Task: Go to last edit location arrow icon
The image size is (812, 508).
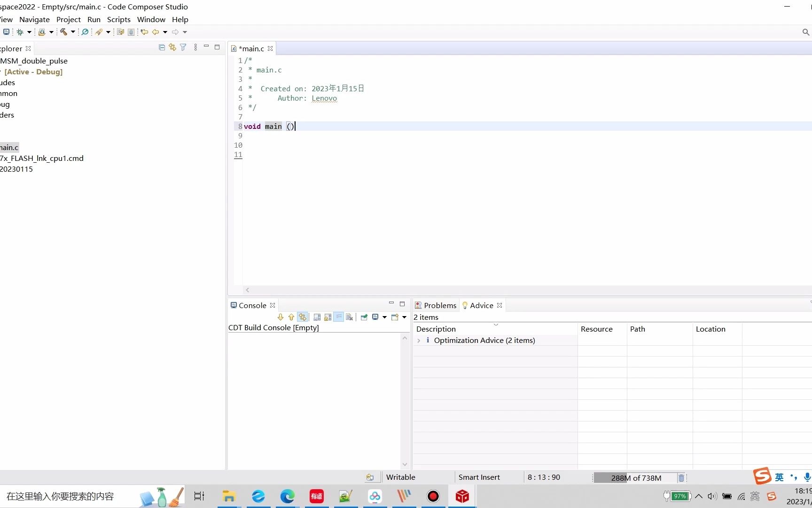Action: pos(144,32)
